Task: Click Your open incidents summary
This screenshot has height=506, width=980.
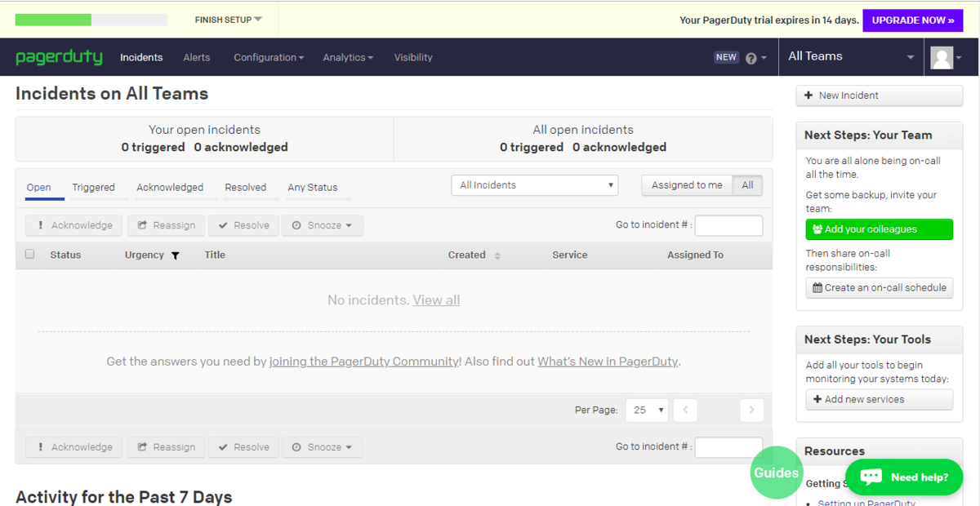Action: (x=204, y=139)
